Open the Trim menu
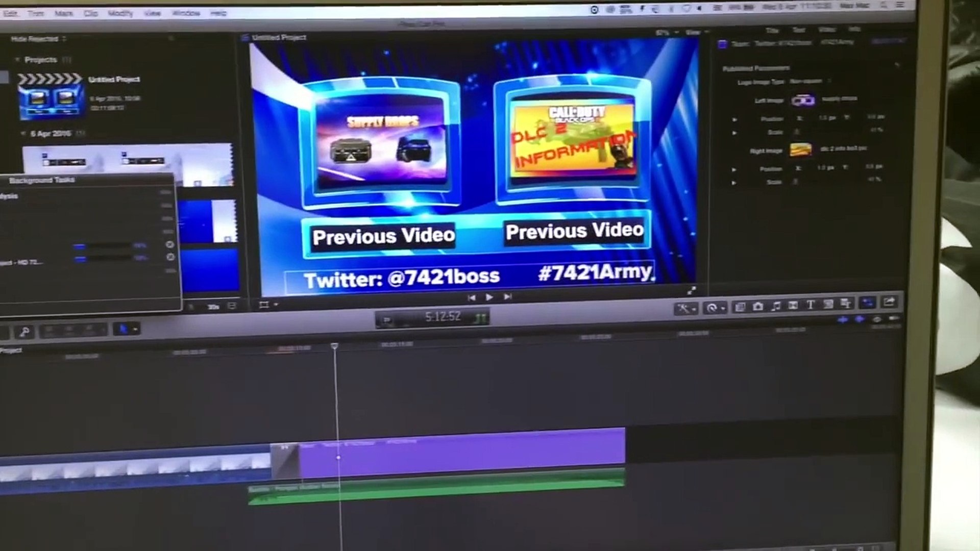980x551 pixels. (36, 13)
